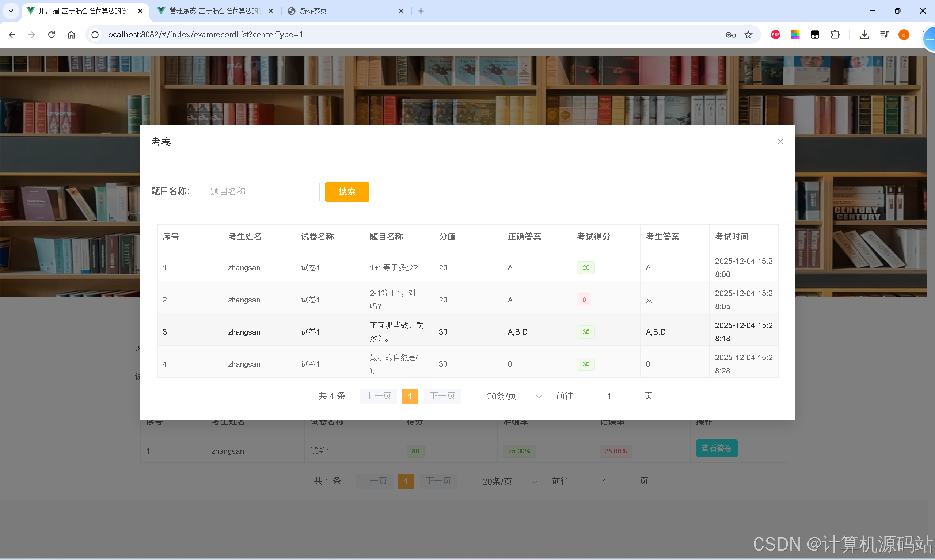This screenshot has height=560, width=935.
Task: Open the browser profile avatar
Action: click(904, 34)
